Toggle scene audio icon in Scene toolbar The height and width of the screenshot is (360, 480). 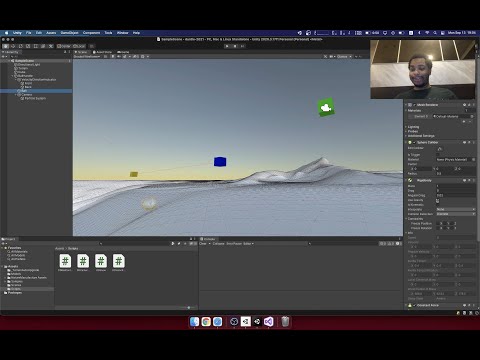(x=119, y=56)
